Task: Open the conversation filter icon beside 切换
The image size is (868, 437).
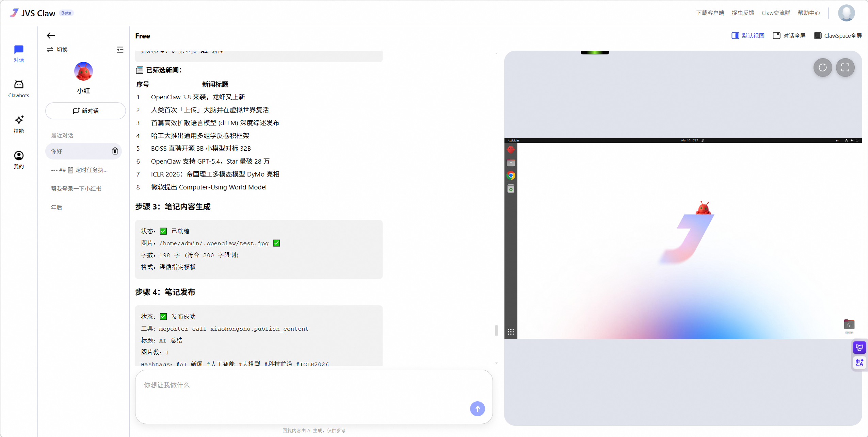Action: tap(120, 49)
